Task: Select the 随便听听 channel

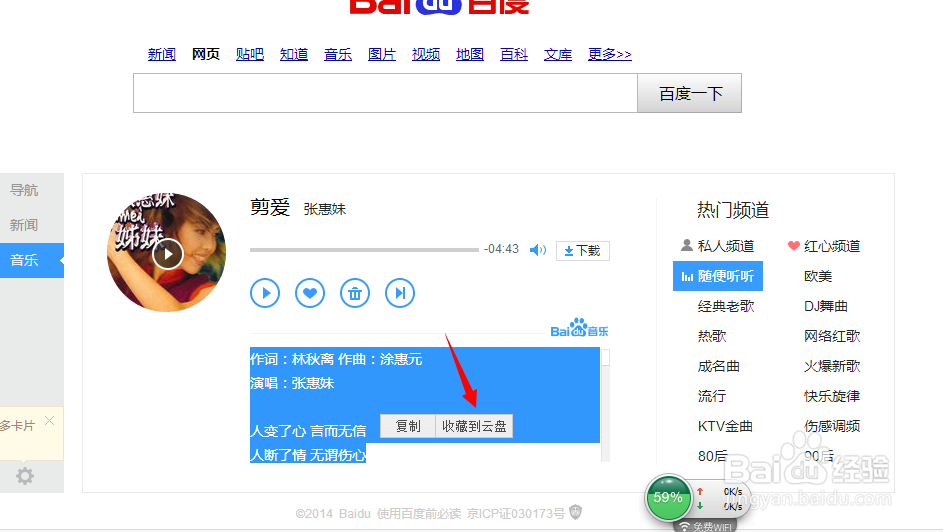Action: (717, 276)
